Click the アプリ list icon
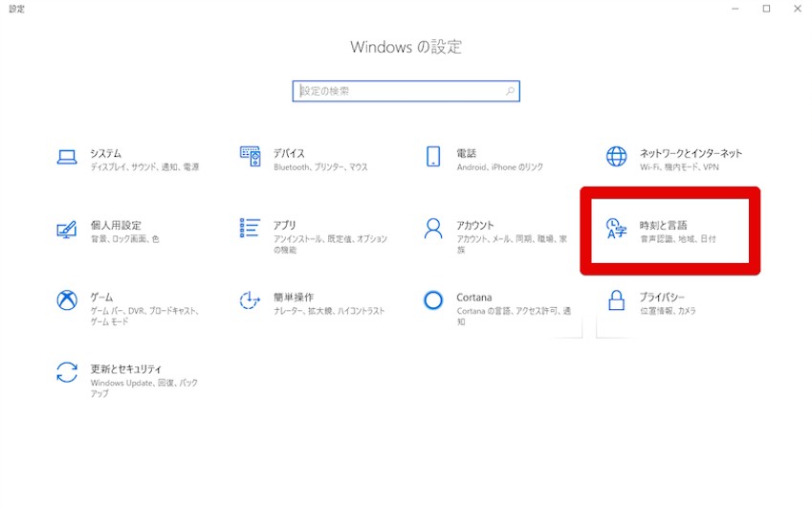Screen dimensions: 812x508 coord(250,229)
